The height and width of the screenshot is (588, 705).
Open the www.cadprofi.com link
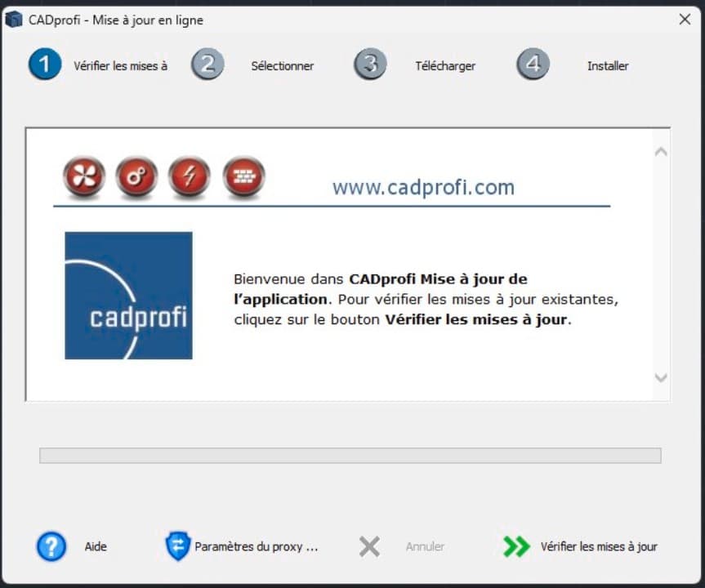click(x=422, y=187)
